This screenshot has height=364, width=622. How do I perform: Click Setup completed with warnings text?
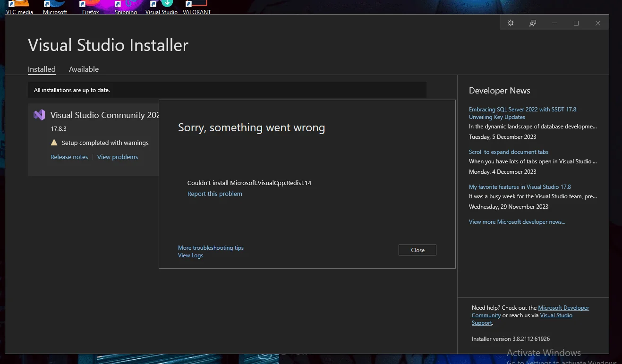click(105, 143)
